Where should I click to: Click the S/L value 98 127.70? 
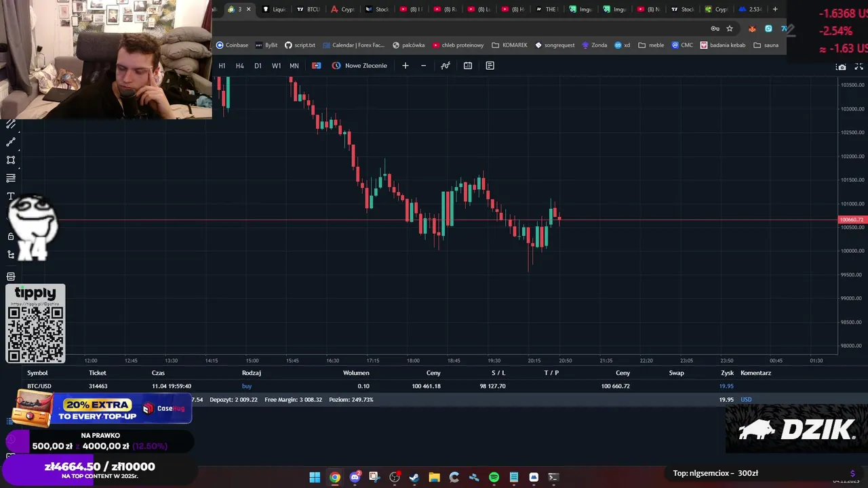click(x=492, y=386)
